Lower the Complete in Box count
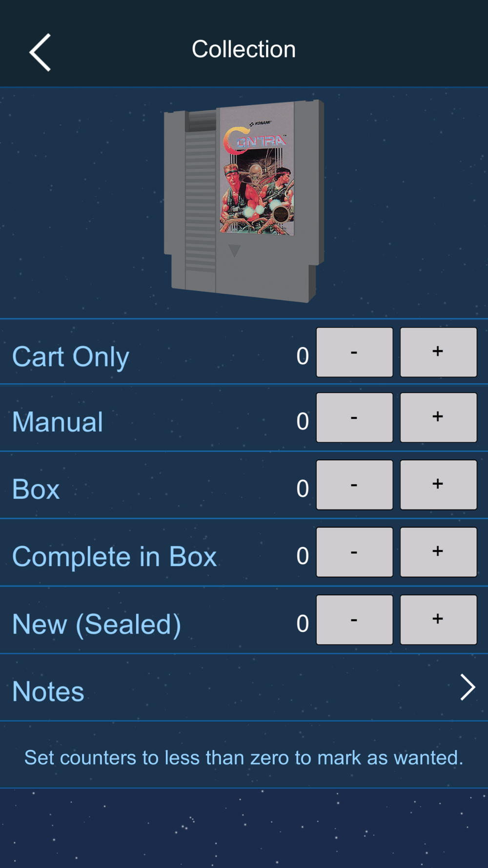Screen dimensions: 488x868 point(354,552)
